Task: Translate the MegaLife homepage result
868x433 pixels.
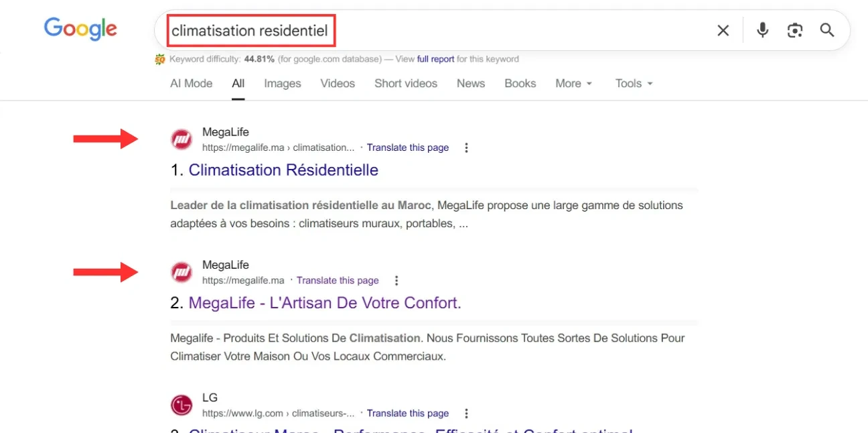Action: [x=338, y=280]
